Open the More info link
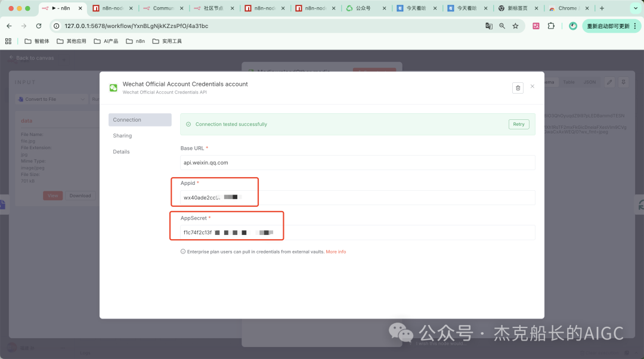Image resolution: width=644 pixels, height=359 pixels. click(x=336, y=252)
